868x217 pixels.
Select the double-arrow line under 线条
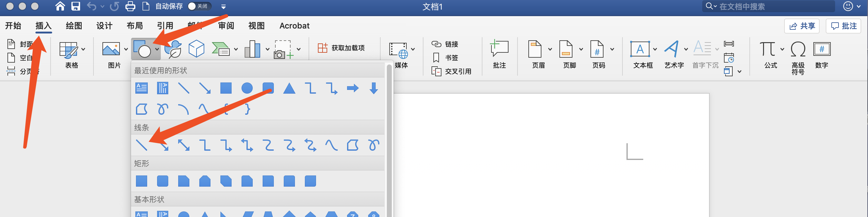184,145
